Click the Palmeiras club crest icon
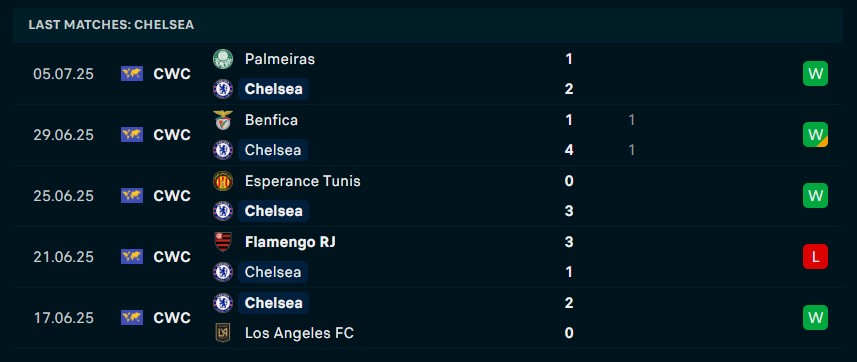 point(222,59)
